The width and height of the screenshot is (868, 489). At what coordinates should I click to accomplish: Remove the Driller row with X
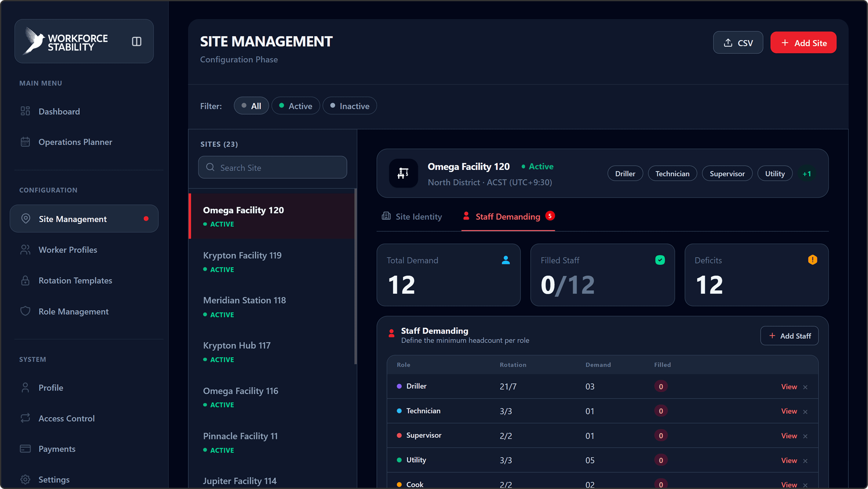tap(805, 387)
